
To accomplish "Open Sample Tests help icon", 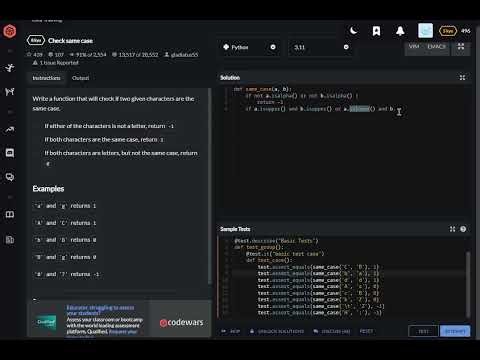I will click(463, 229).
